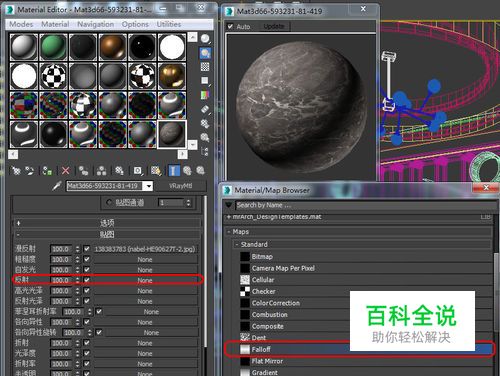Uncheck the Auto preview checkbox

[230, 26]
